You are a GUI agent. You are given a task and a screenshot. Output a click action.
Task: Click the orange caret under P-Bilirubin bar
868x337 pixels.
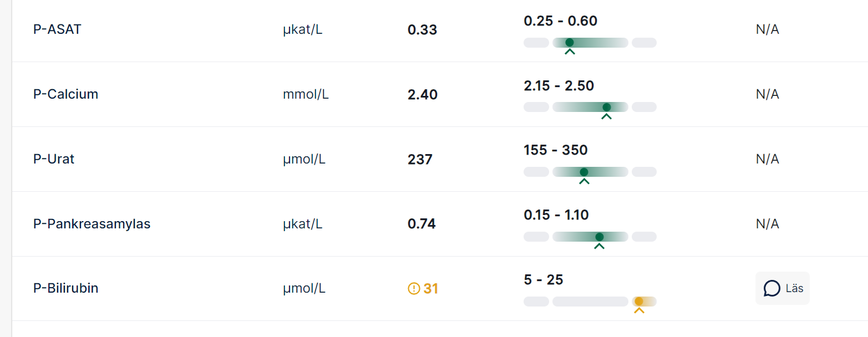pos(639,311)
